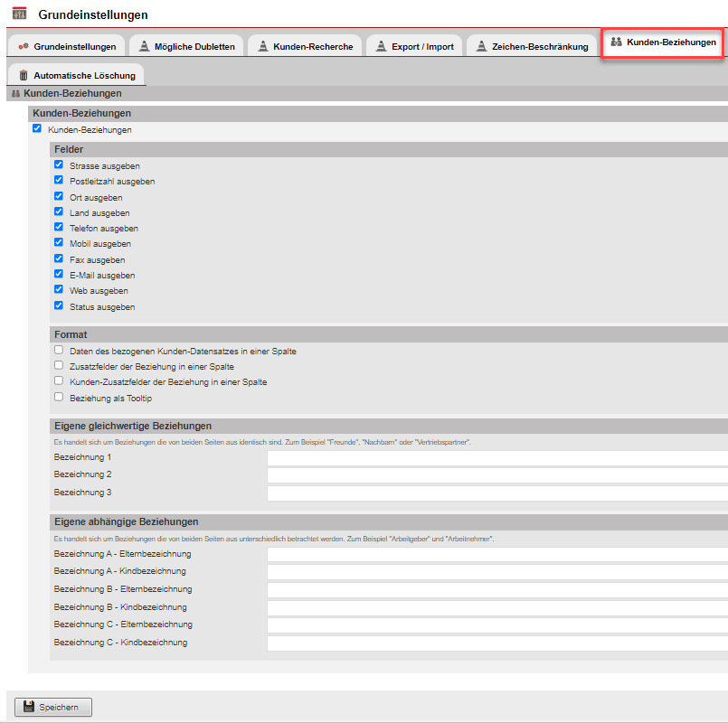The width and height of the screenshot is (728, 723).
Task: Check Zusatzfelder der Beziehung in einer Spalte
Action: (59, 366)
